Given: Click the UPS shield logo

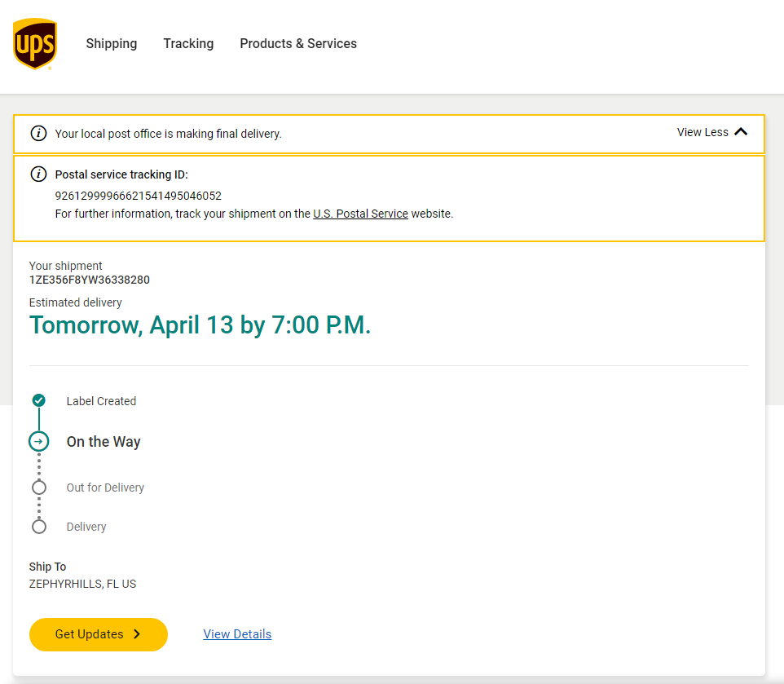Looking at the screenshot, I should pyautogui.click(x=35, y=44).
